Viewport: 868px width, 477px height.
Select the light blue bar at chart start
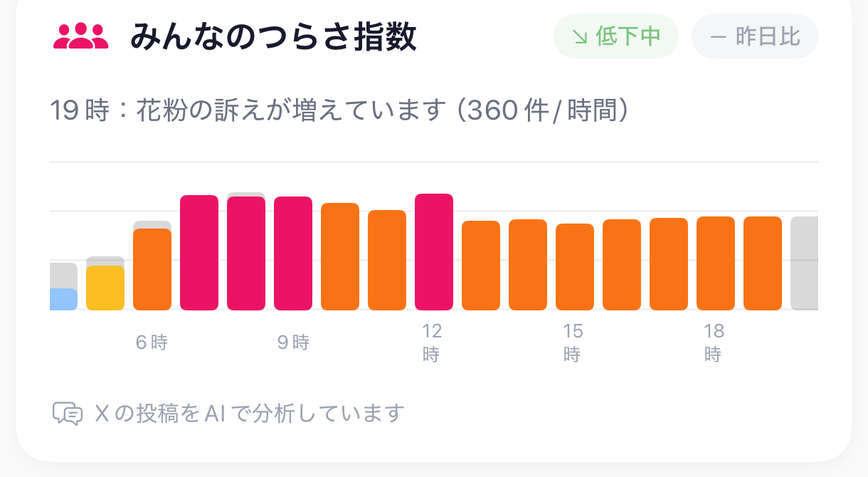pos(63,300)
